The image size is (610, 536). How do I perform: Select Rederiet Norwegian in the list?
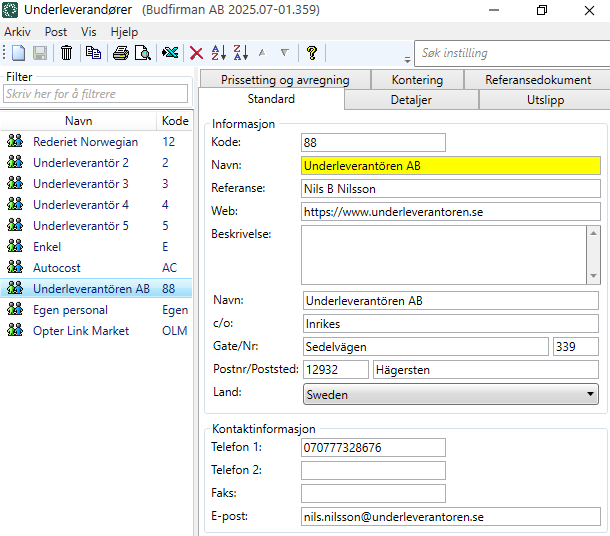pyautogui.click(x=85, y=142)
